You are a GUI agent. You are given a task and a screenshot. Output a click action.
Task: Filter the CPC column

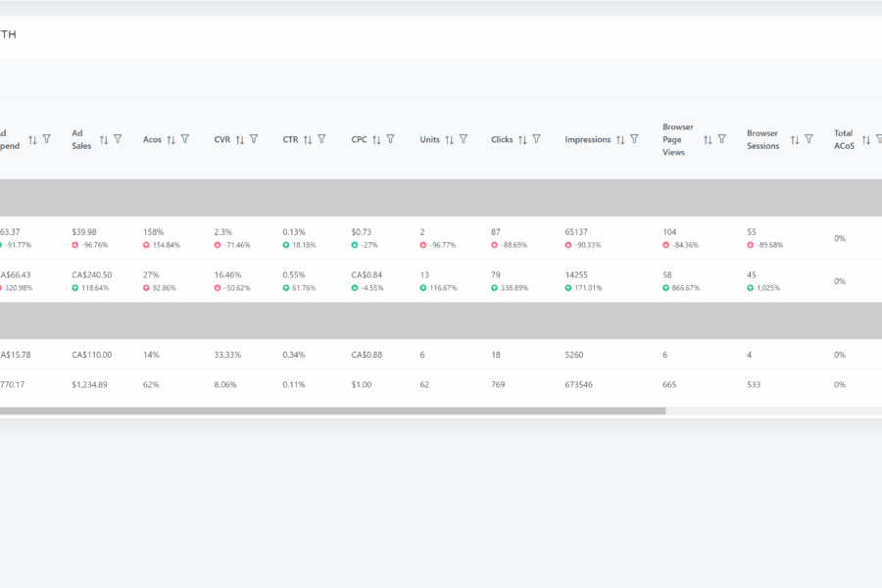tap(390, 139)
